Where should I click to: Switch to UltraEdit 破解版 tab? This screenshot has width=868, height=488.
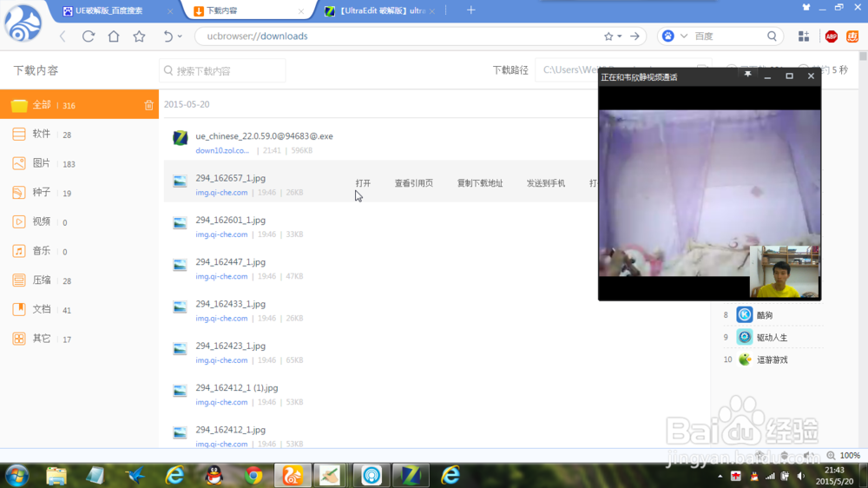(377, 11)
